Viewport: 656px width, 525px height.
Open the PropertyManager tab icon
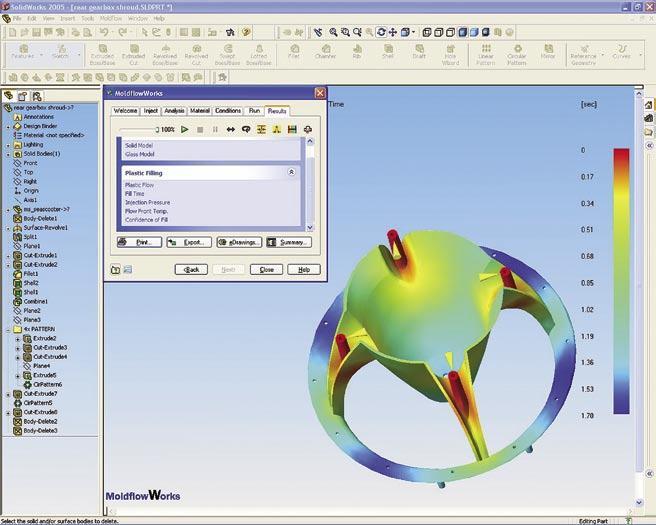(23, 96)
